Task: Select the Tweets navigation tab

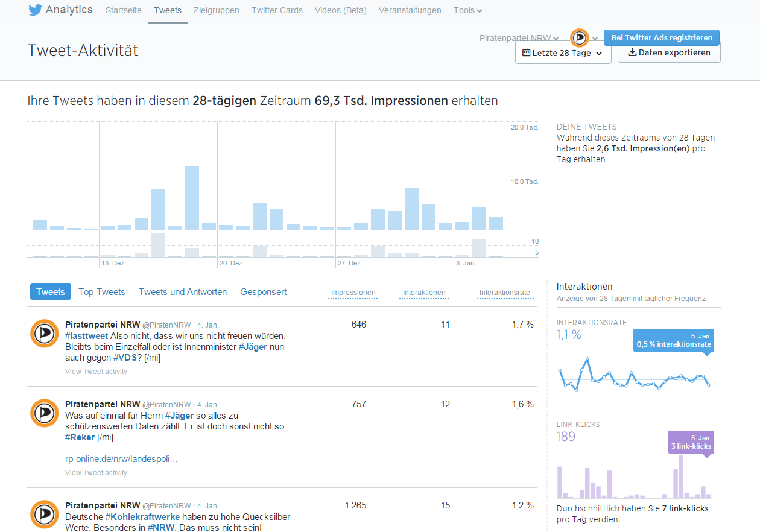Action: 168,10
